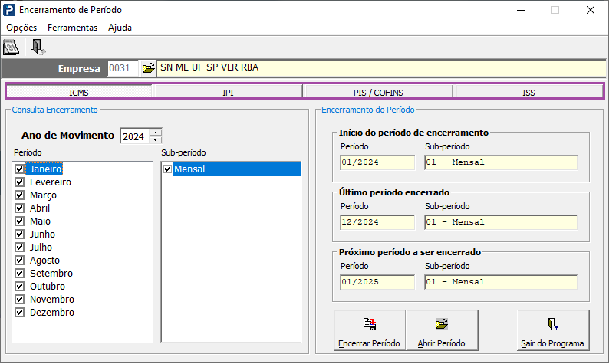Select the Setembro label in Período list
Viewport: 609px width, 364px height.
[x=51, y=274]
